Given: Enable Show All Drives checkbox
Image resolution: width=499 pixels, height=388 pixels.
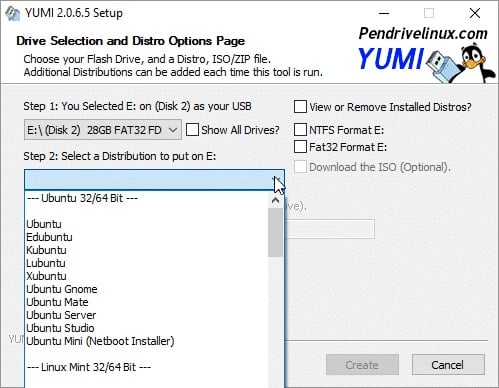Looking at the screenshot, I should [192, 130].
